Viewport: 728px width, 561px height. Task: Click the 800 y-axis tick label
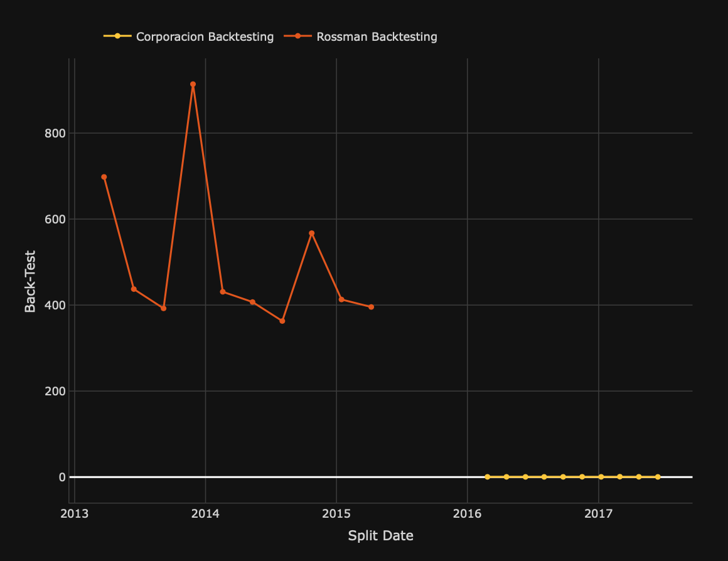pyautogui.click(x=55, y=133)
